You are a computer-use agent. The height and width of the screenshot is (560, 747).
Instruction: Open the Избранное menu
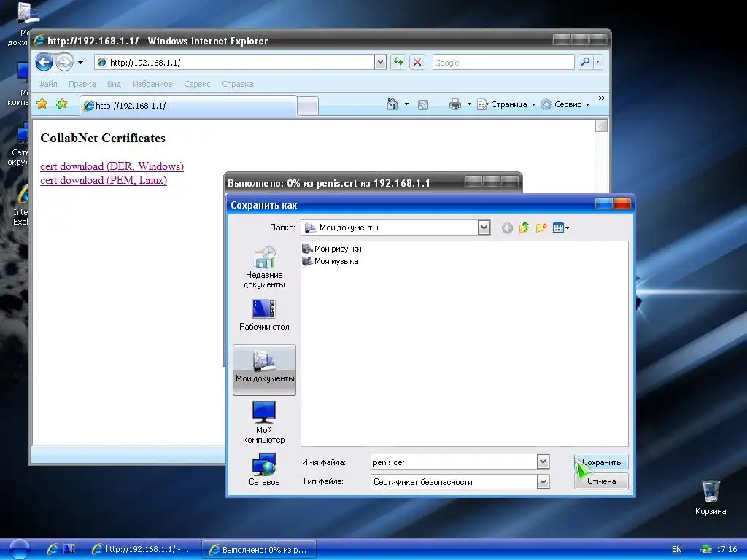152,84
